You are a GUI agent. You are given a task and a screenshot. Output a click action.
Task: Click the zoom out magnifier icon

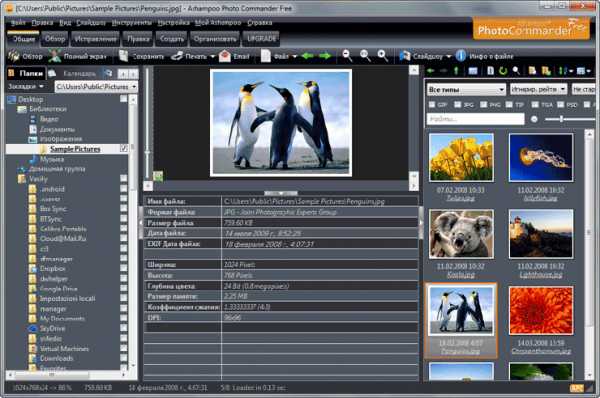(x=347, y=55)
